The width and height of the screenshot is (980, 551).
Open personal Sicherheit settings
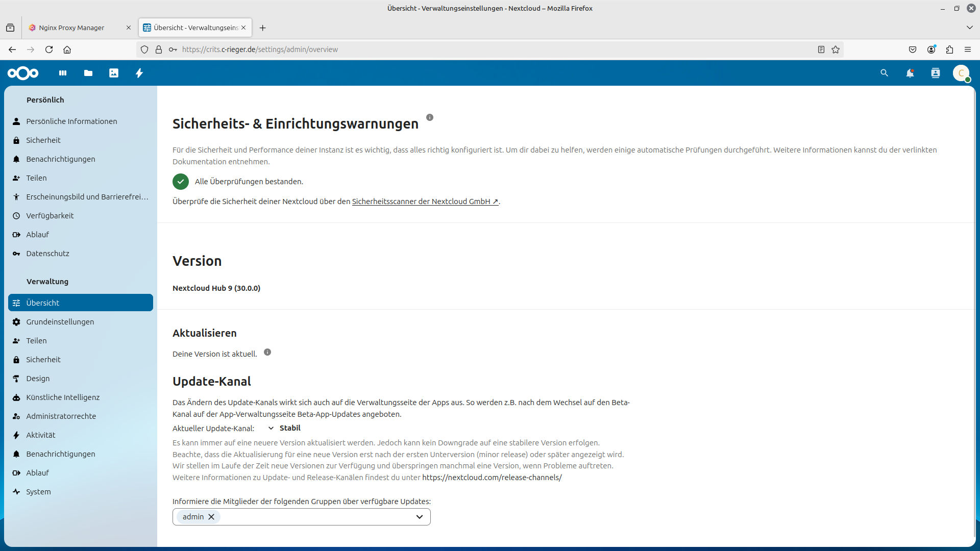click(81, 140)
